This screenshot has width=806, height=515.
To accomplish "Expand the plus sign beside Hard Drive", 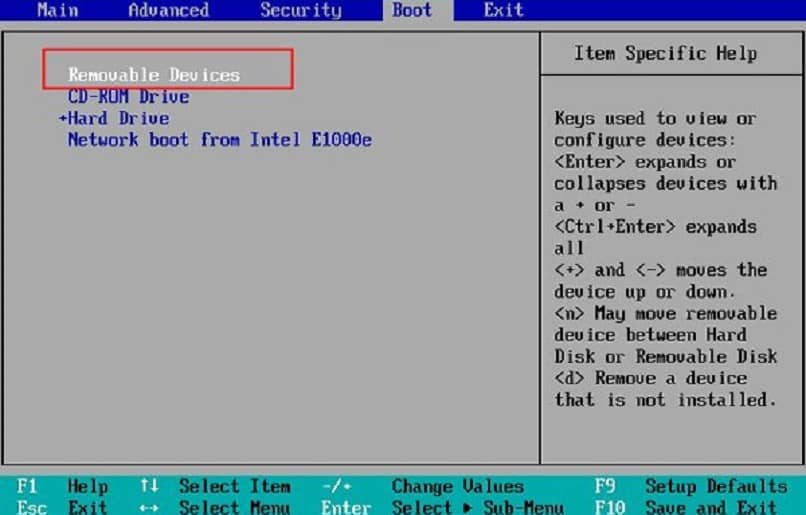I will click(x=63, y=118).
